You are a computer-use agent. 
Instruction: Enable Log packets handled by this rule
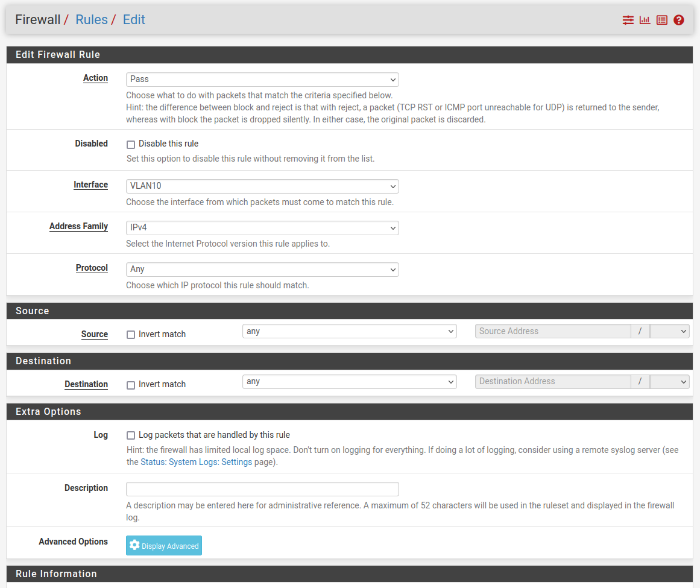[131, 435]
